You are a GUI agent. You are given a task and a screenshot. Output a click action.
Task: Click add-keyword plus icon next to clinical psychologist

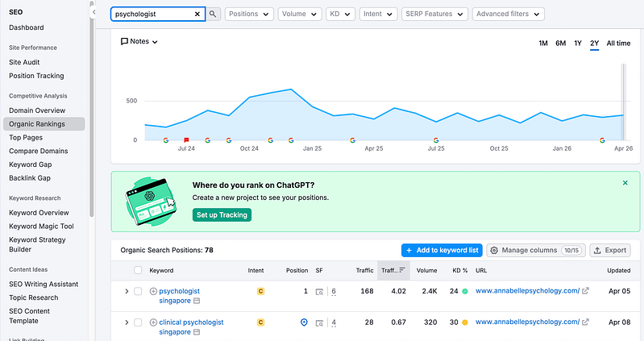click(153, 322)
